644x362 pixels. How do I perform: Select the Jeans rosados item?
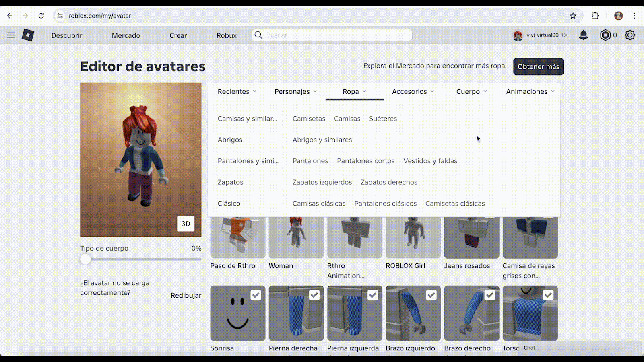pyautogui.click(x=472, y=237)
